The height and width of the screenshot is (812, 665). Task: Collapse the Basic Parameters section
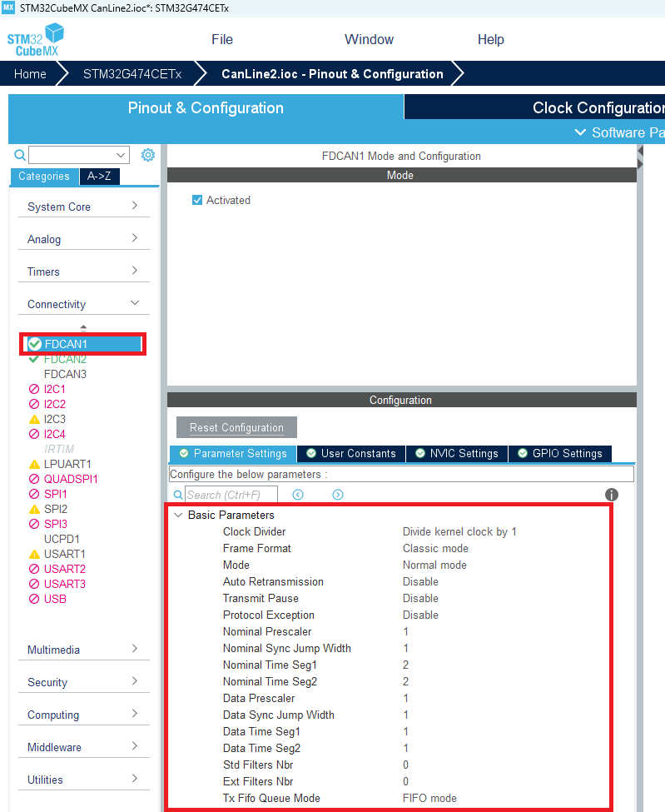tap(178, 516)
